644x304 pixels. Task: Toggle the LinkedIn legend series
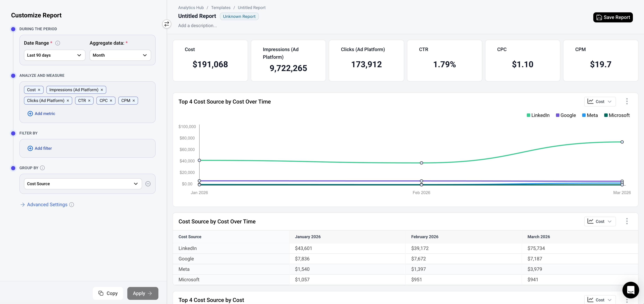click(x=538, y=115)
